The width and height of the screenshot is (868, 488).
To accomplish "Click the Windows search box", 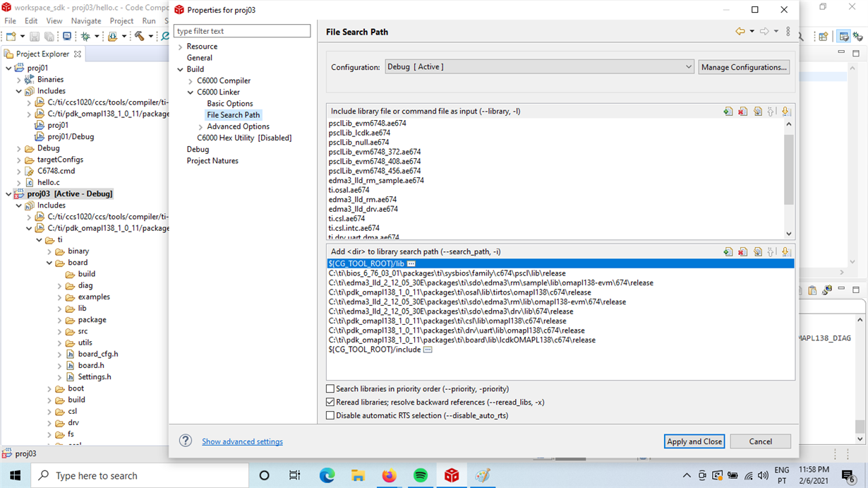I will (139, 476).
